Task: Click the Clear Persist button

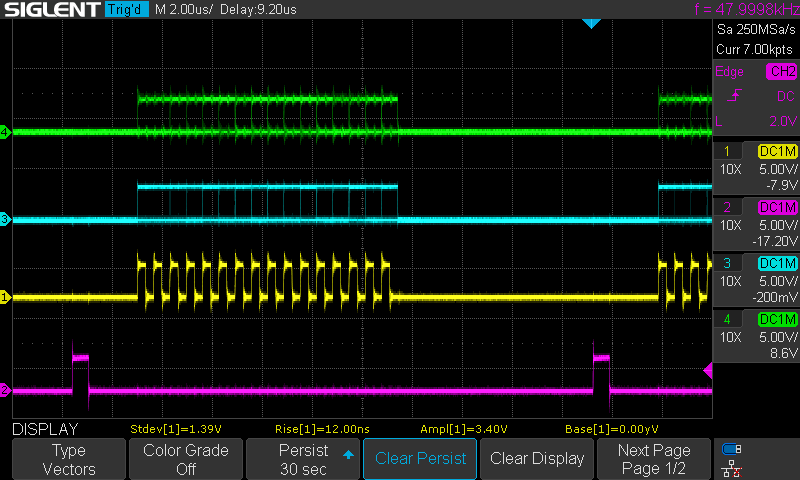Action: pyautogui.click(x=420, y=459)
